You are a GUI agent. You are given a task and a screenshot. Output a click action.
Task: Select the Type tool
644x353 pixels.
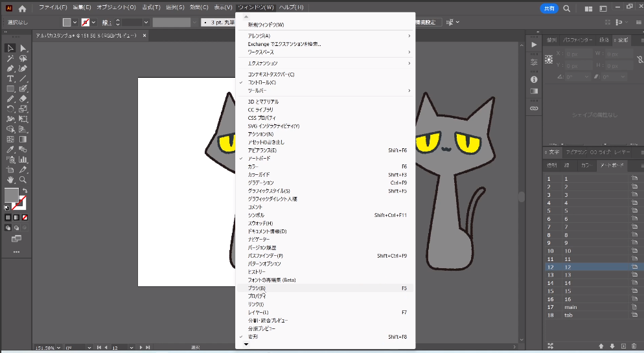coord(10,78)
